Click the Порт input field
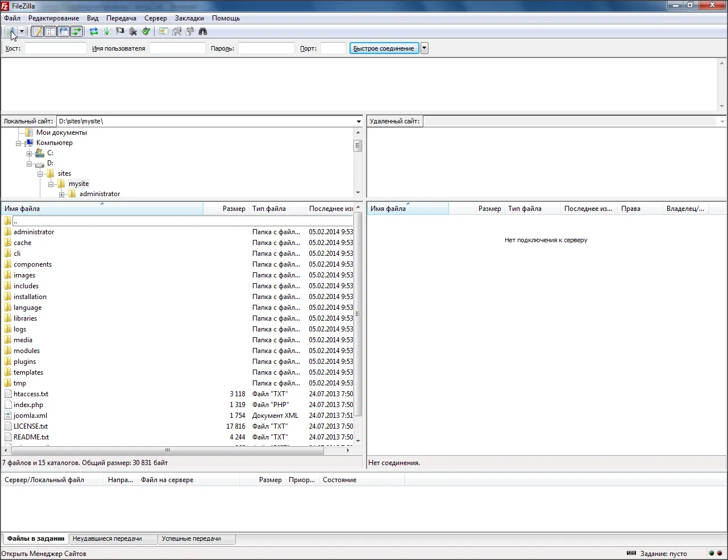The width and height of the screenshot is (728, 560). [333, 48]
